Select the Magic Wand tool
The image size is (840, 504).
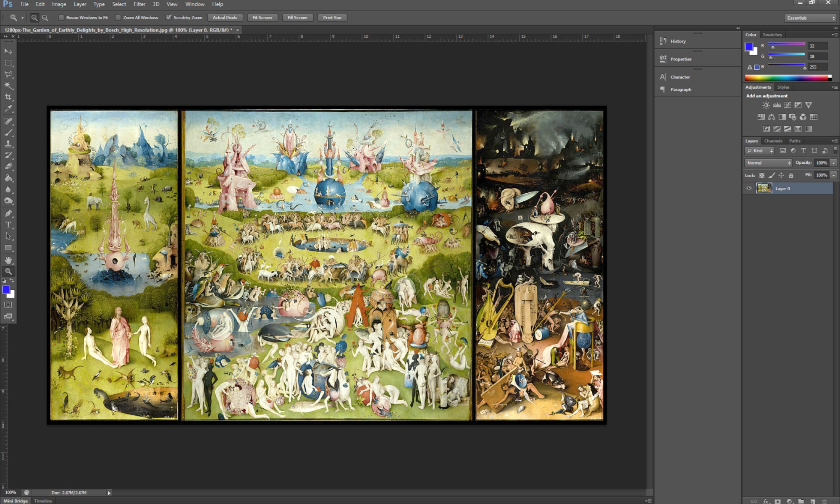point(8,86)
